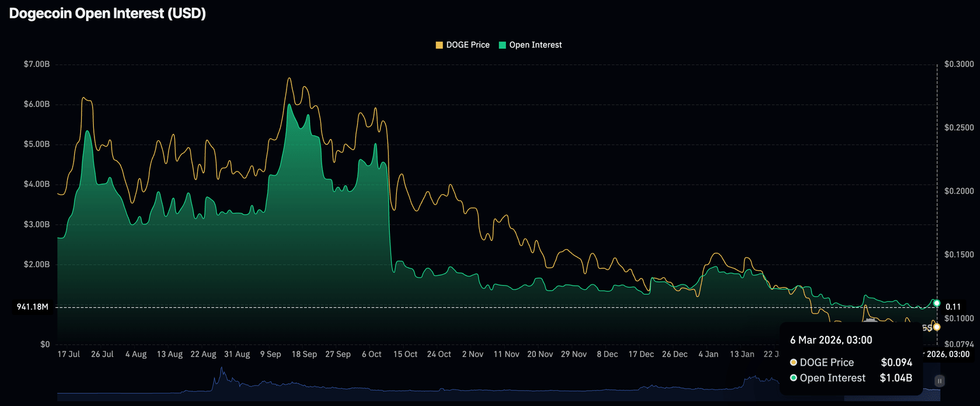Screen dimensions: 980x406
Task: Select the 6 Oct date label
Action: 371,354
